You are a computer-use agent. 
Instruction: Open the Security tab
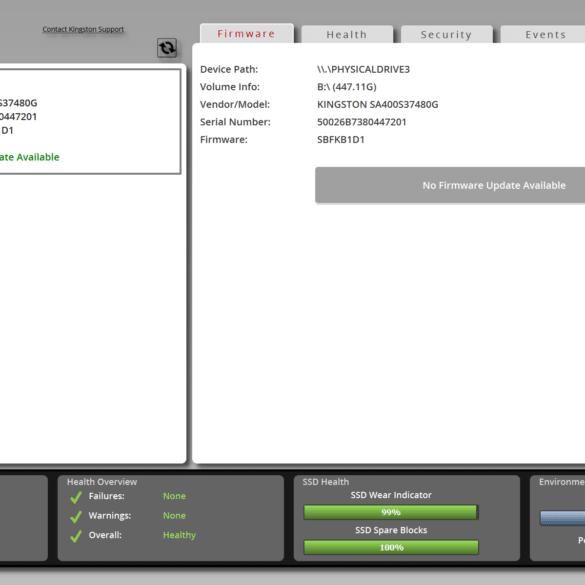point(447,34)
